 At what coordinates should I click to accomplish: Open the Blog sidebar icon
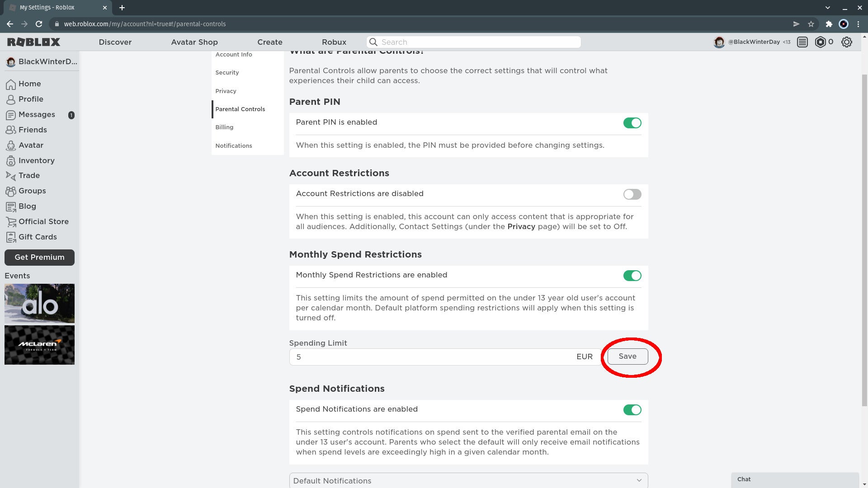point(11,206)
